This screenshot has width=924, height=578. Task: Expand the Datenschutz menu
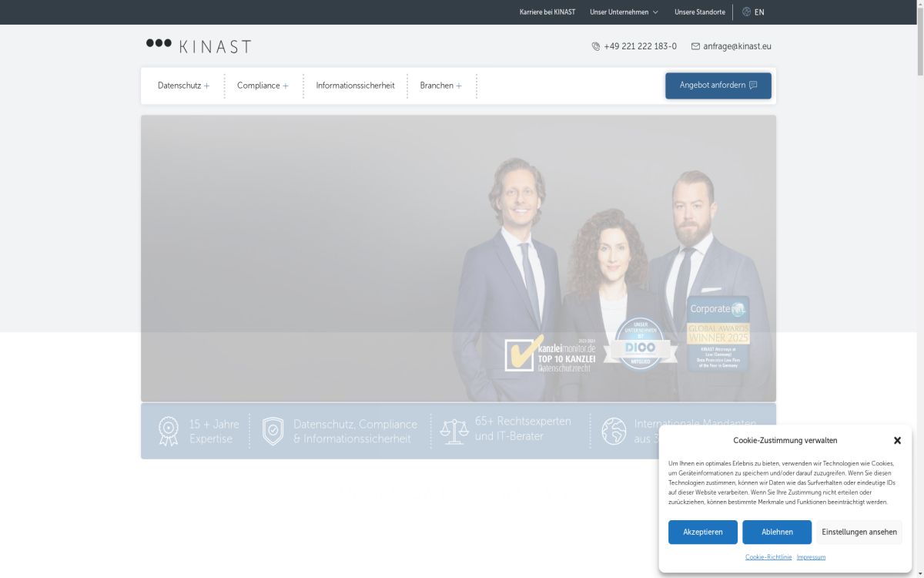coord(183,86)
